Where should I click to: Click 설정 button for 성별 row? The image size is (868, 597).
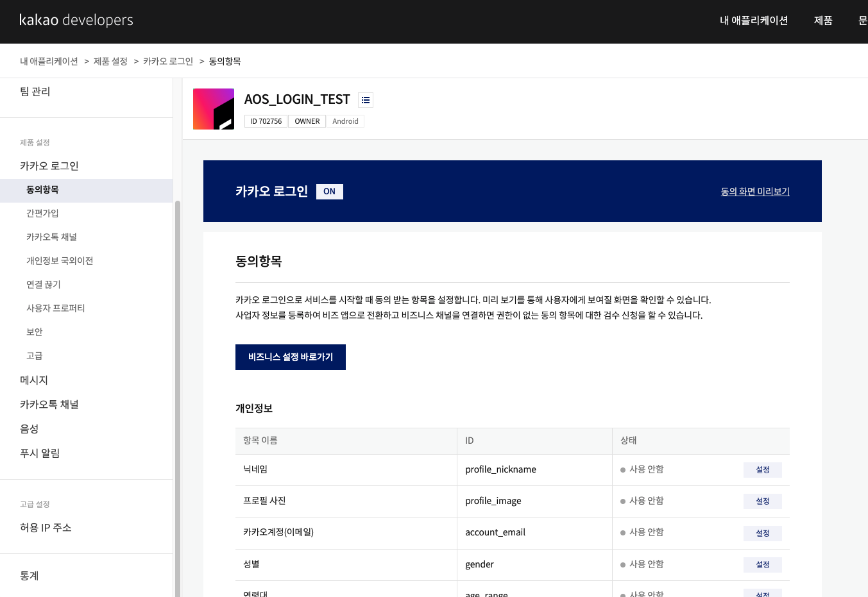click(x=763, y=565)
